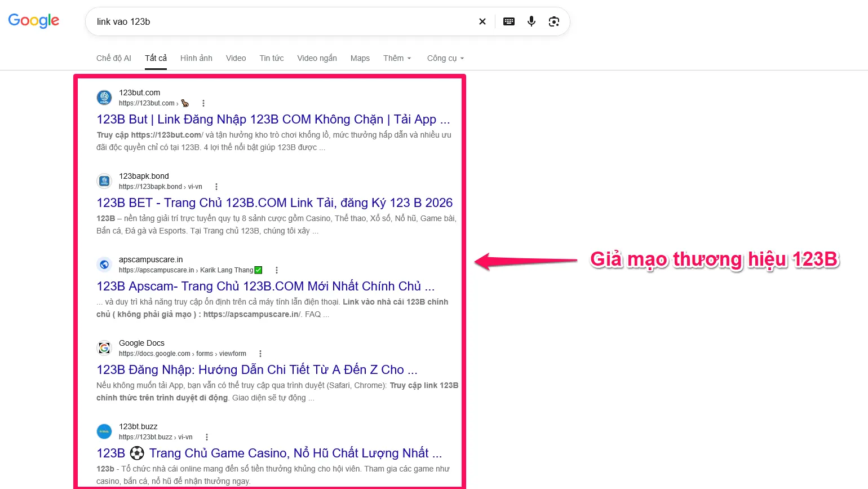Click the Google Docs result favicon
Screen dimensions: 868x489
click(x=104, y=348)
